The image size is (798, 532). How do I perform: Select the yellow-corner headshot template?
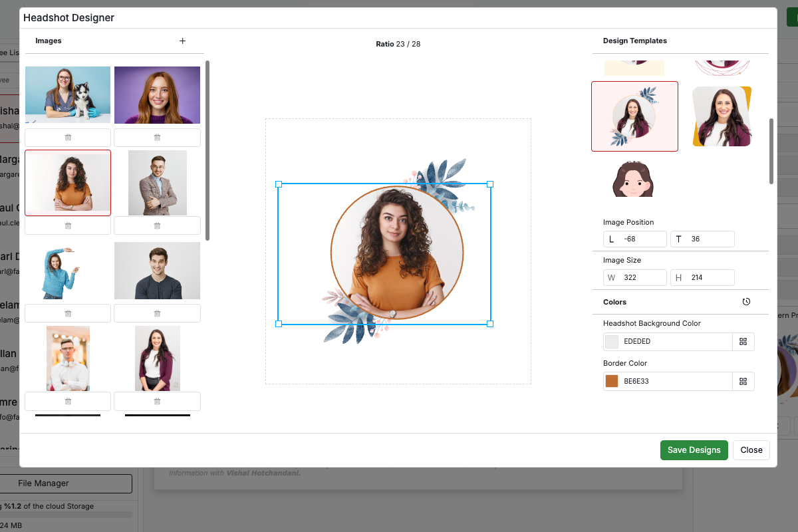pos(722,116)
